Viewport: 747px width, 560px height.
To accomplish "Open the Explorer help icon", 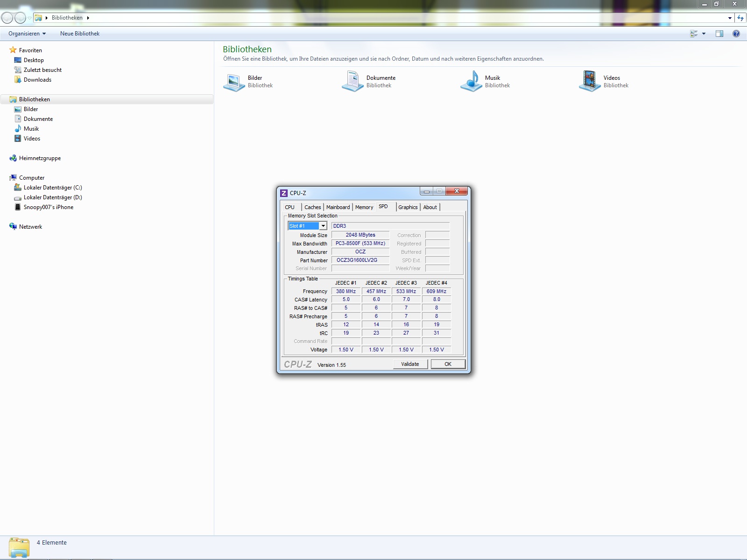I will (x=736, y=34).
